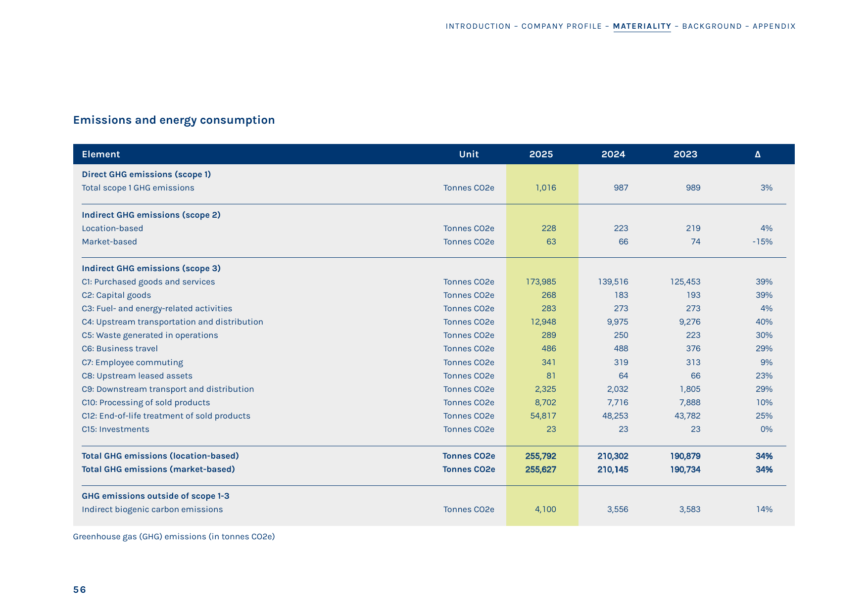Select 'C12: End-of-life treatment of sold products'
Viewport: 868px width, 614px height.
166,416
